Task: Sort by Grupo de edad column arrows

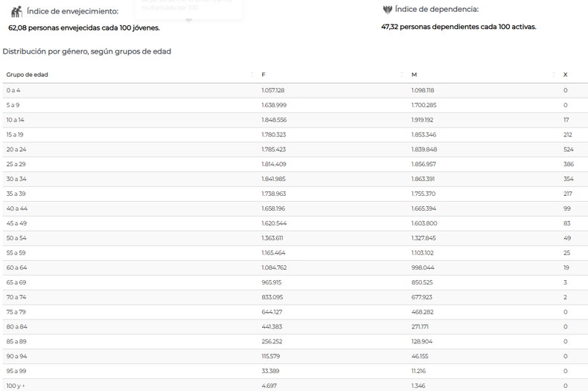Action: (251, 74)
